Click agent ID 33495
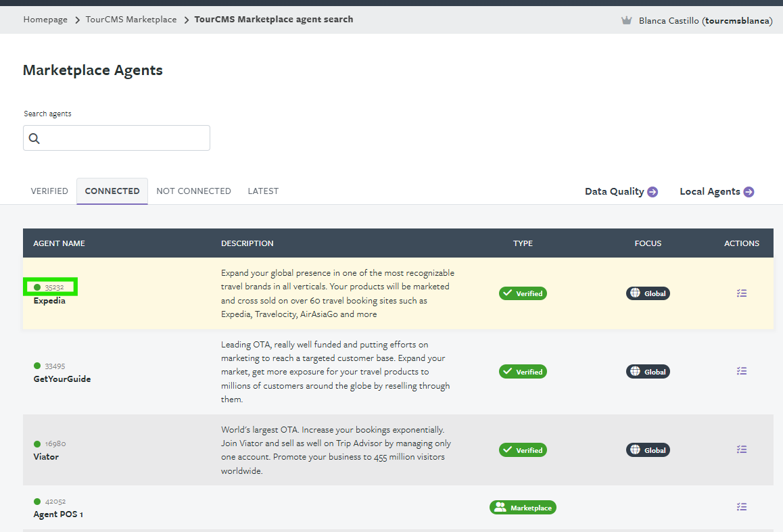The height and width of the screenshot is (532, 783). click(x=55, y=366)
